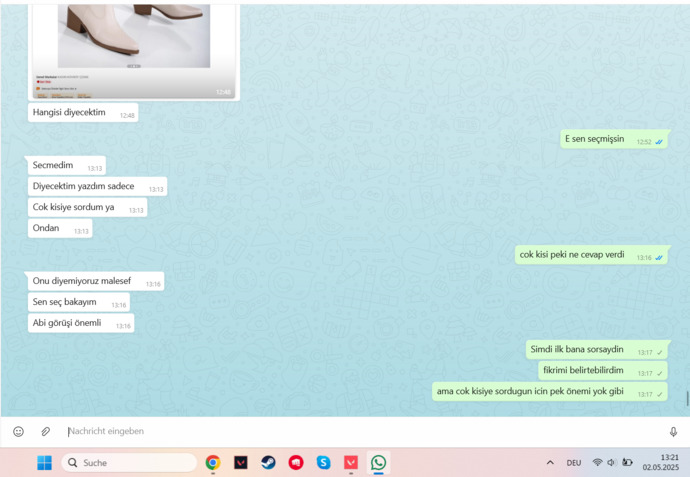Focus the Nachricht eingeben message field
This screenshot has width=690, height=477.
pos(363,431)
